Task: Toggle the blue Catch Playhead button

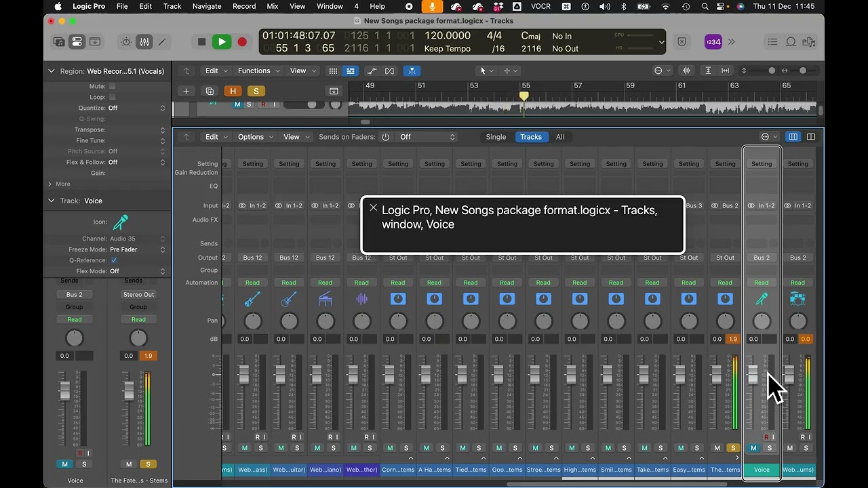Action: [x=412, y=70]
